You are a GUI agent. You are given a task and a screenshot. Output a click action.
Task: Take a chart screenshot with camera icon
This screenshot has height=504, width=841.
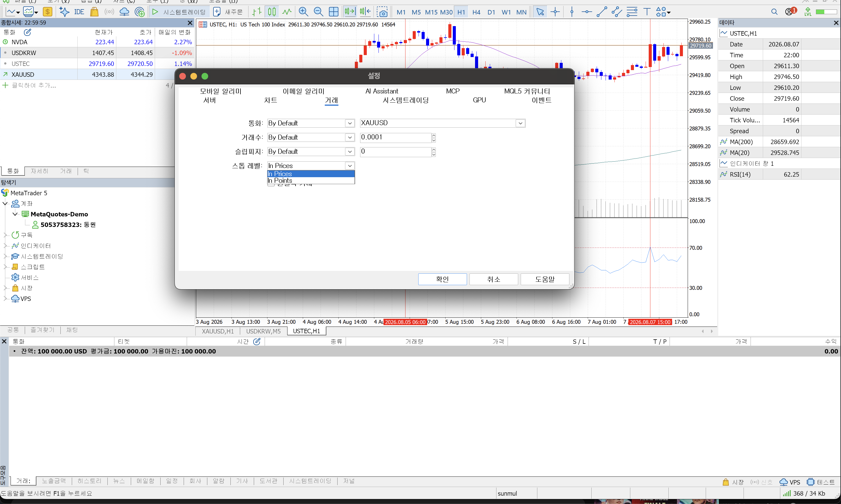click(x=382, y=12)
